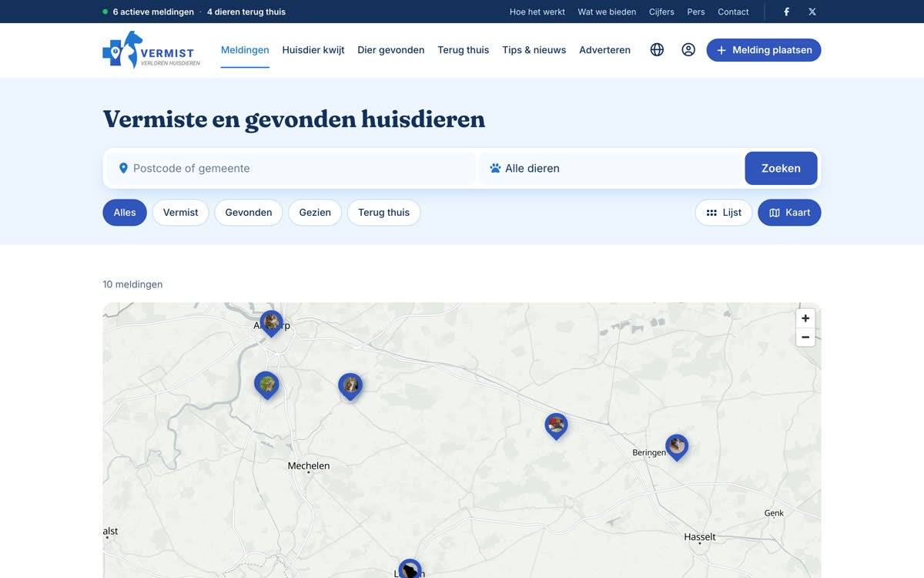The width and height of the screenshot is (924, 578).
Task: Open Wat we bieden link
Action: [x=607, y=12]
